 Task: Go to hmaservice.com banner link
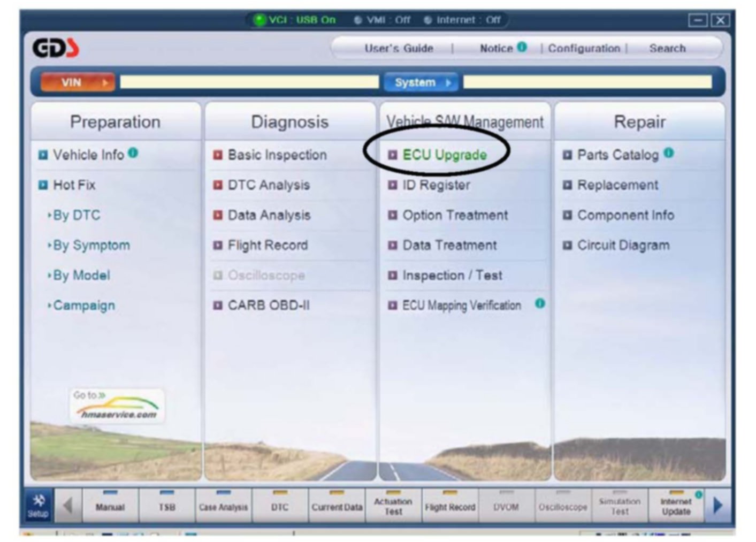pyautogui.click(x=117, y=407)
